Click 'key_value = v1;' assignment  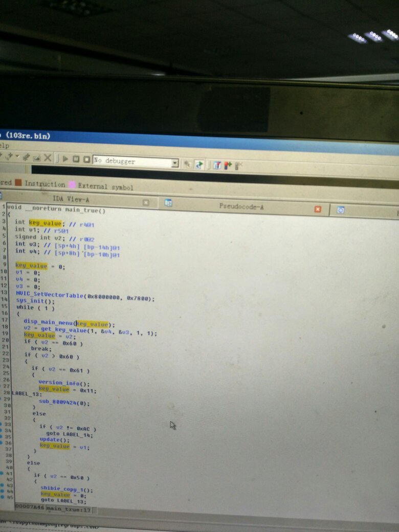pyautogui.click(x=64, y=447)
